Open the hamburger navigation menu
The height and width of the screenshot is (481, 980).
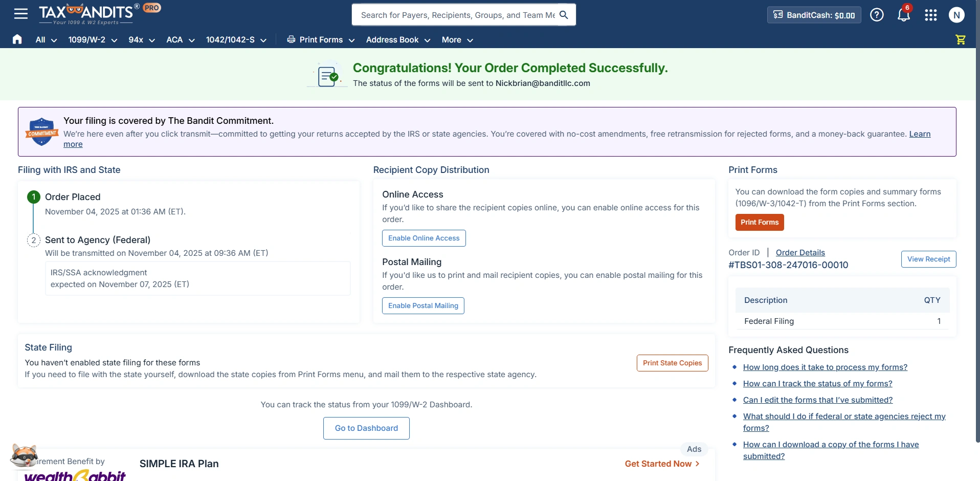(20, 14)
